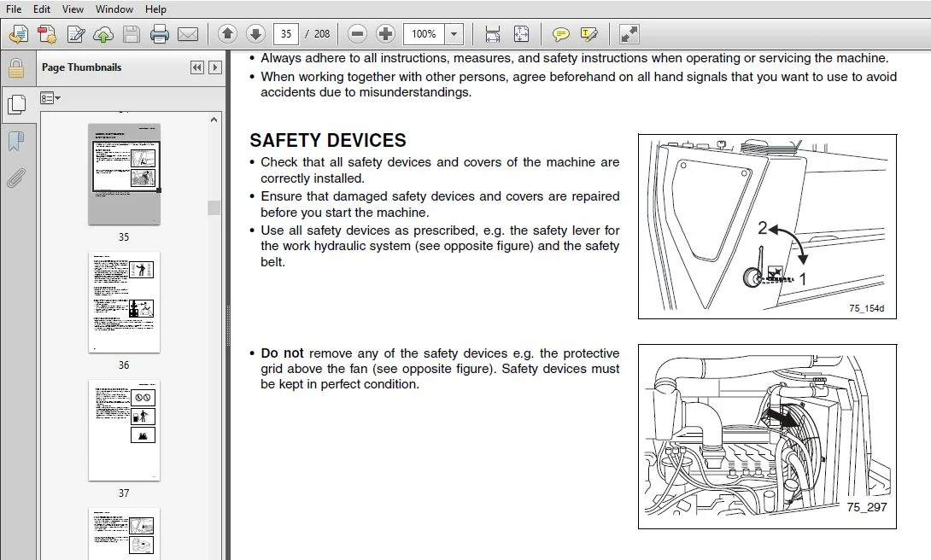Click the fit one full page icon

click(521, 34)
